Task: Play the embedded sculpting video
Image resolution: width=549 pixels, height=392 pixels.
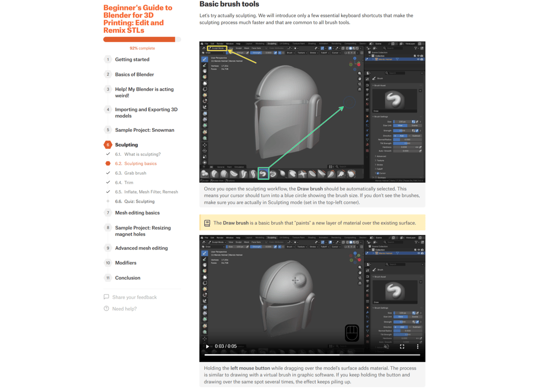Action: pyautogui.click(x=207, y=346)
